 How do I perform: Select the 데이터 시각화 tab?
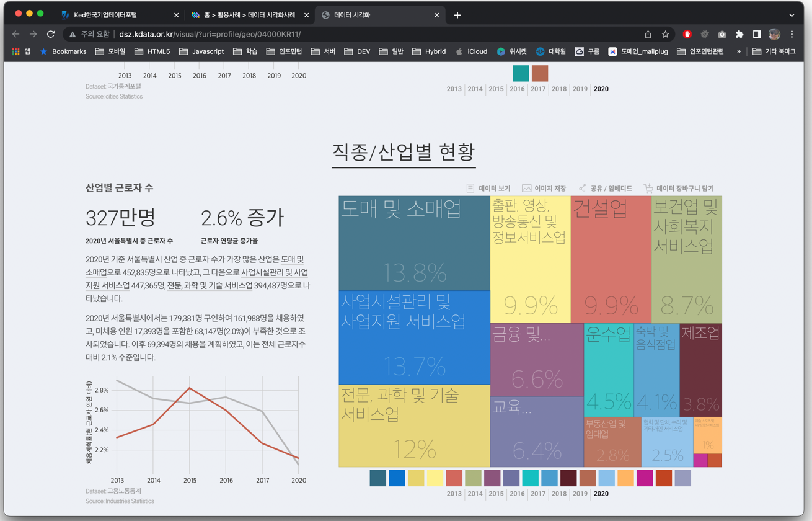(x=380, y=15)
